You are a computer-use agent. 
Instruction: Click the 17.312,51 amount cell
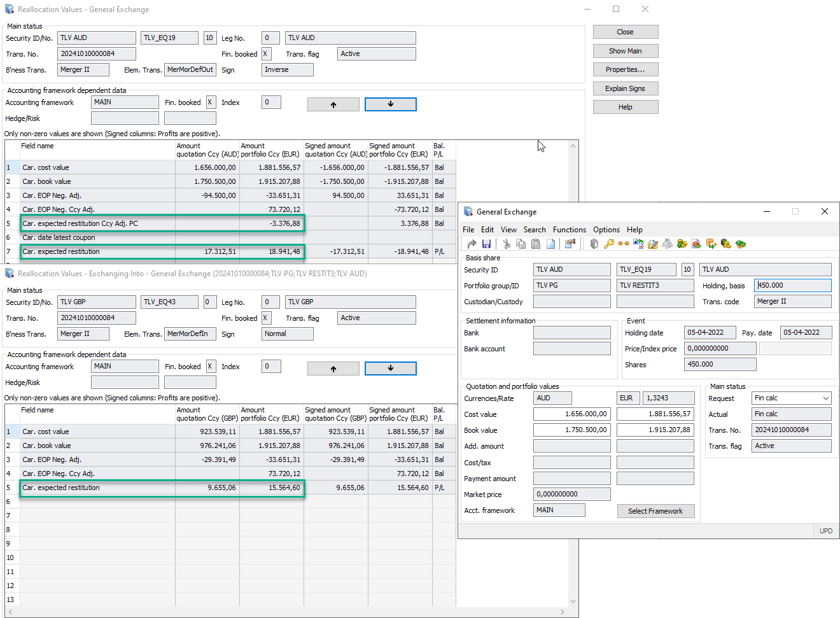pos(207,251)
